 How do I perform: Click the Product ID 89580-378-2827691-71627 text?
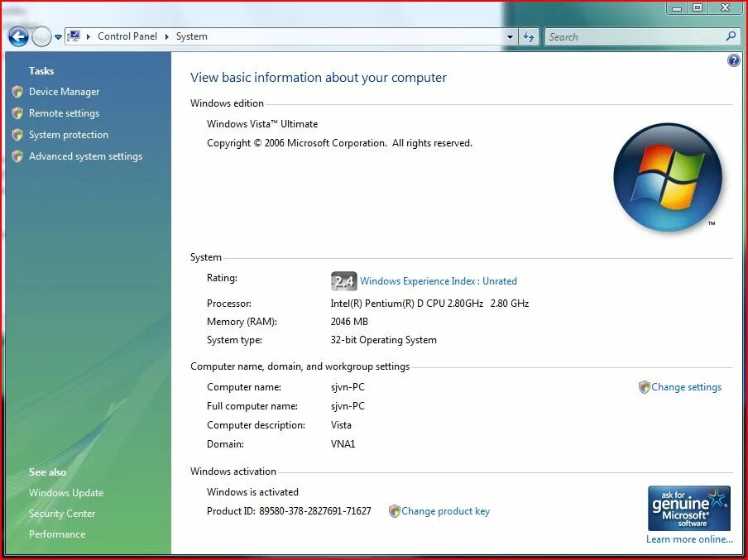pyautogui.click(x=289, y=511)
